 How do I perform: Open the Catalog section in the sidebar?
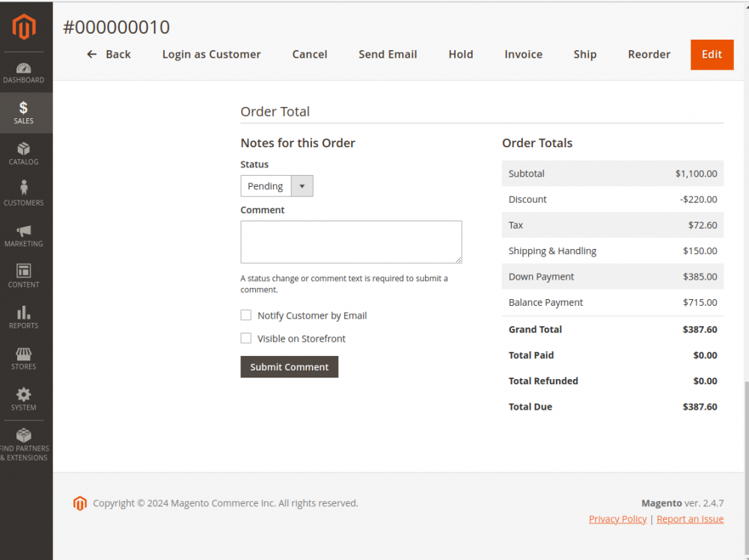click(23, 154)
